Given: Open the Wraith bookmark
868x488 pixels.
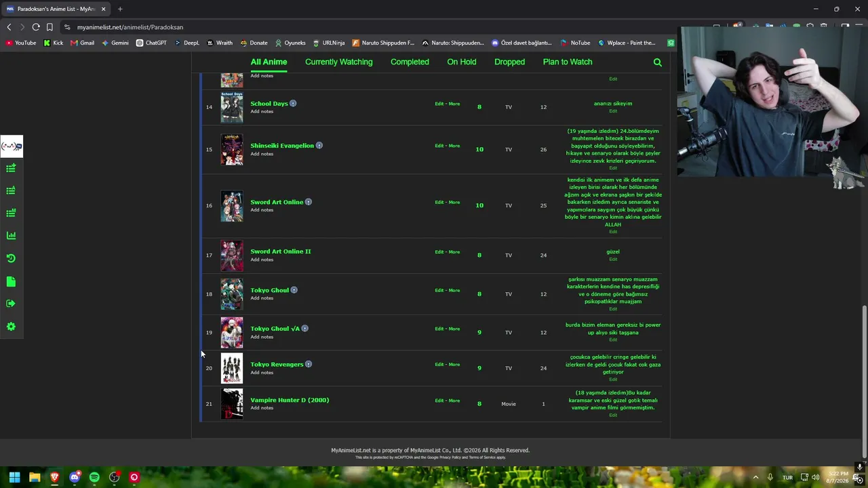Looking at the screenshot, I should pos(219,43).
